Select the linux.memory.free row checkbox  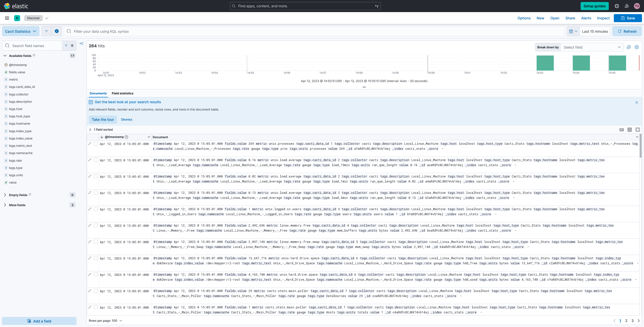(x=96, y=225)
